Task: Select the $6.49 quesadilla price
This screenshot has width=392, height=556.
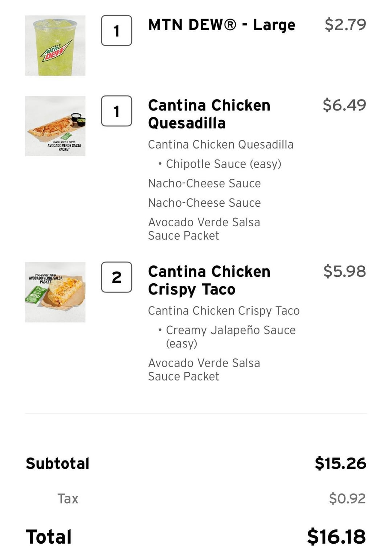Action: pyautogui.click(x=344, y=105)
